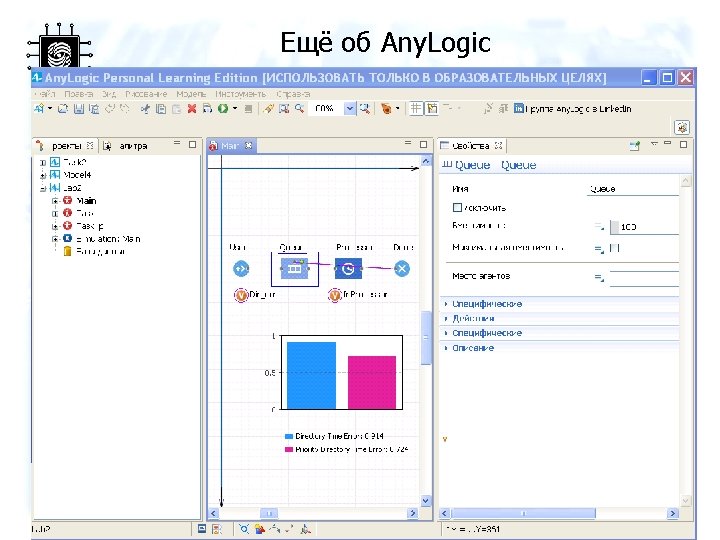Screen dimensions: 720x540
Task: Open the Инструменты menu
Action: [x=241, y=94]
